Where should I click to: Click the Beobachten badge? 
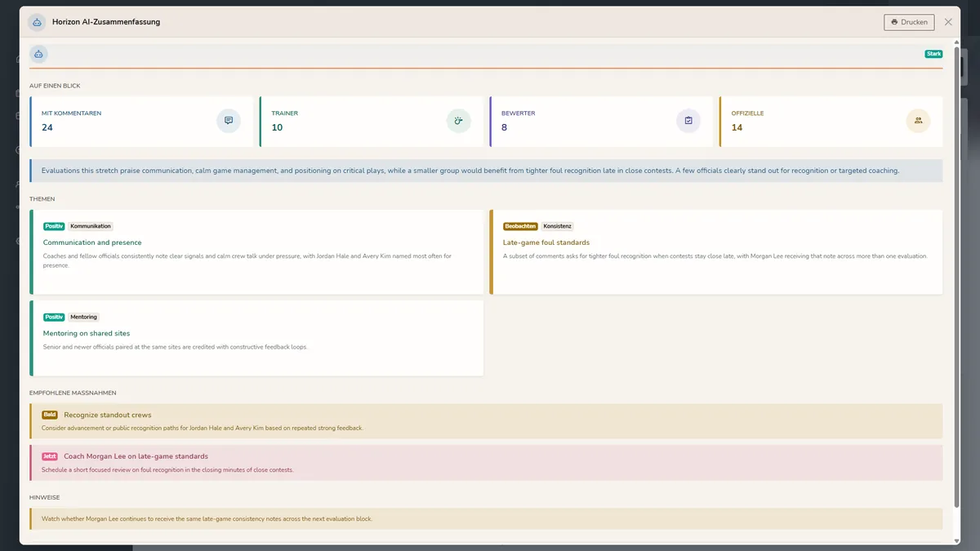pos(520,226)
